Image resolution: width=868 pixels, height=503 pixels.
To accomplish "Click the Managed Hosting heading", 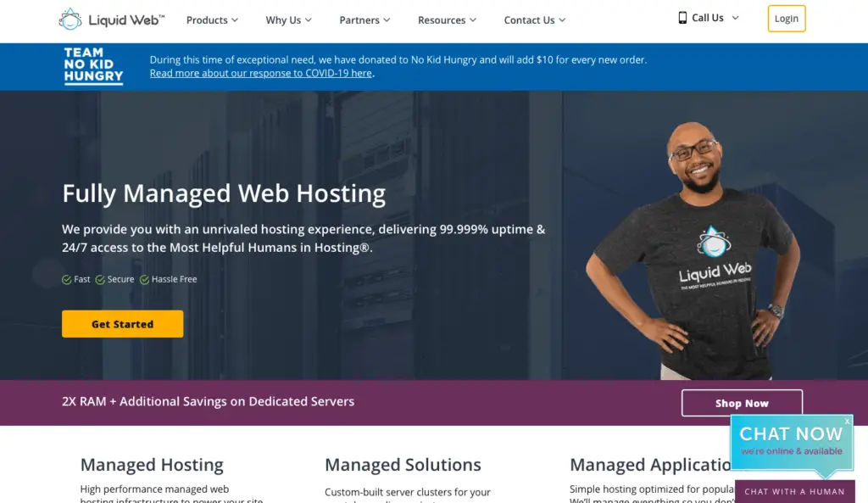I will pos(152,465).
